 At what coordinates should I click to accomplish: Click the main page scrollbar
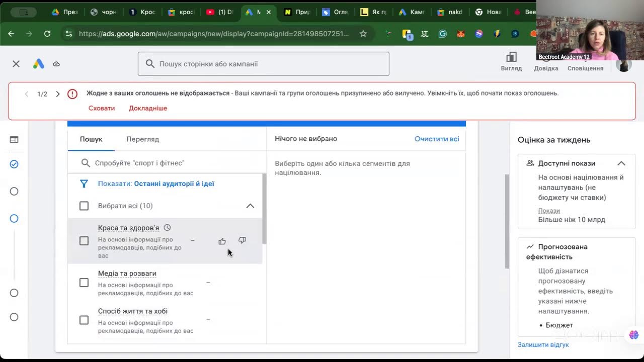(507, 221)
